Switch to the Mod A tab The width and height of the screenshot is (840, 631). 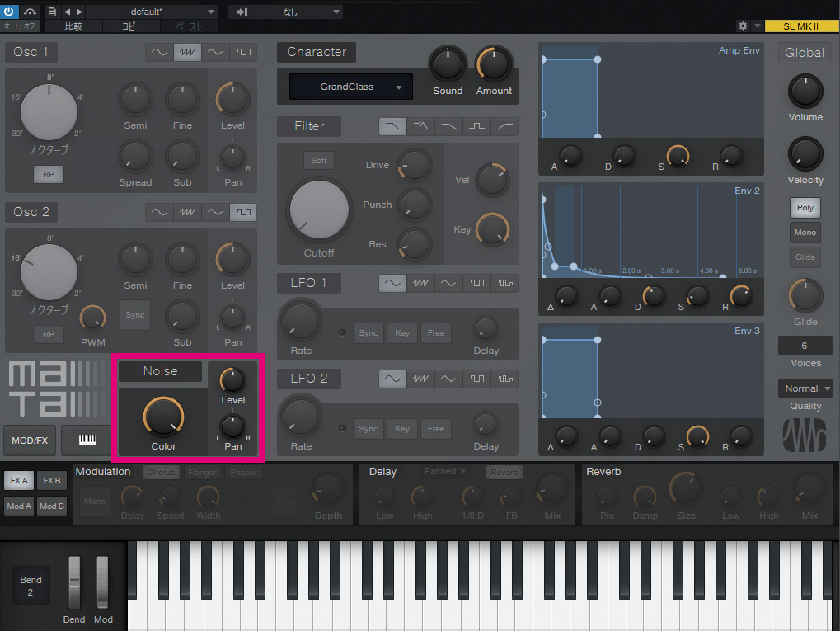[19, 506]
